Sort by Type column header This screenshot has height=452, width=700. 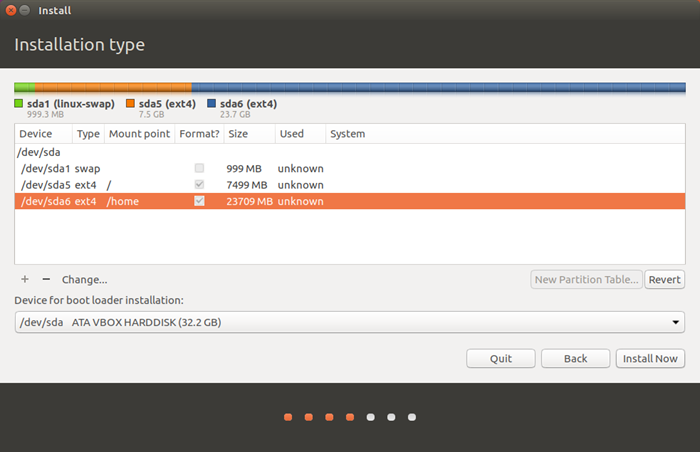[88, 134]
